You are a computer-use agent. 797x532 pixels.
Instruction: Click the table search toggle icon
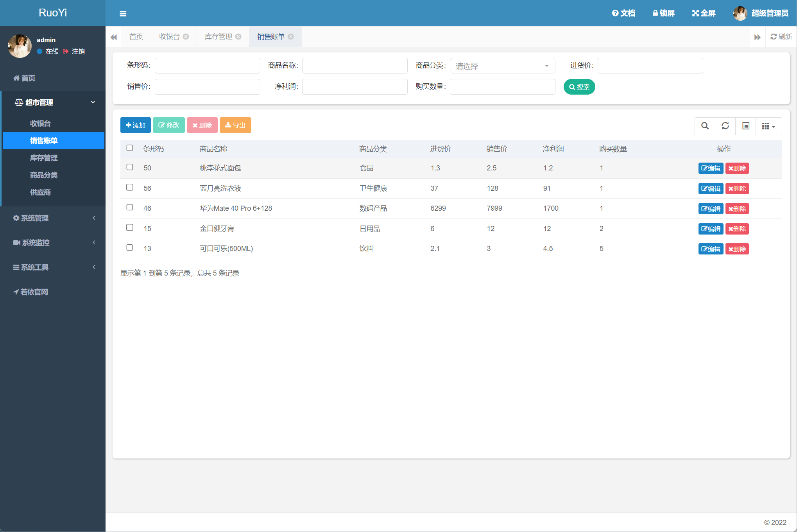[705, 126]
